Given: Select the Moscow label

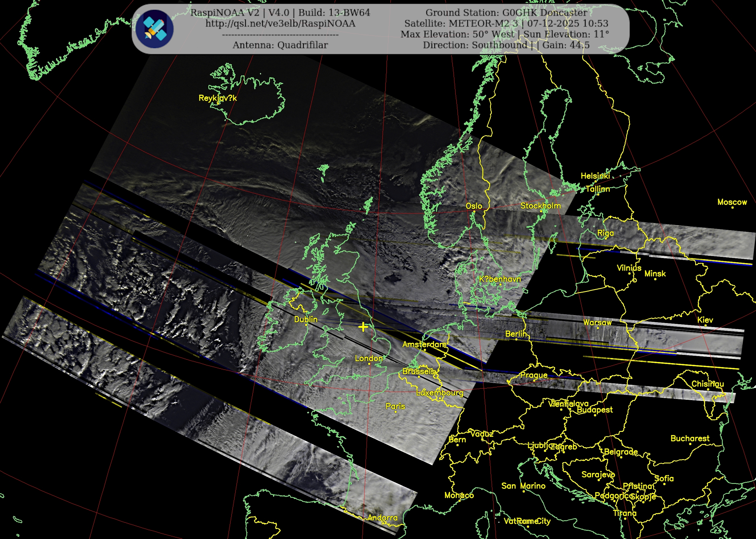Looking at the screenshot, I should click(x=732, y=202).
